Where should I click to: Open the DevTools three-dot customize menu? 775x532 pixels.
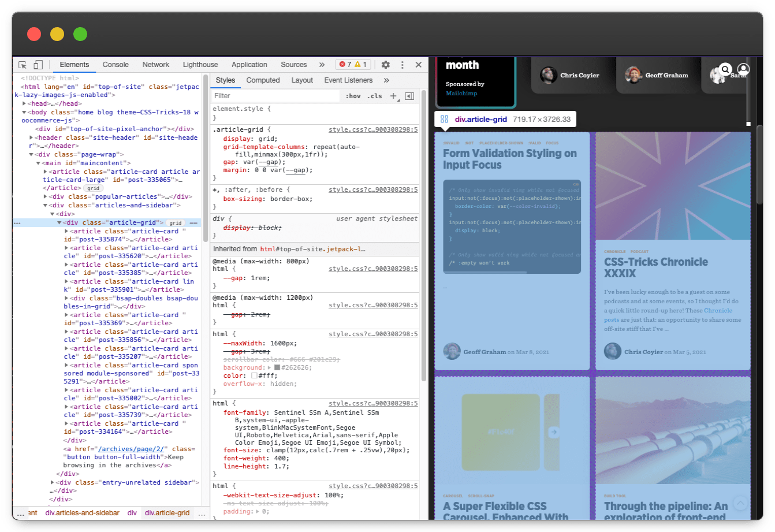pyautogui.click(x=403, y=65)
